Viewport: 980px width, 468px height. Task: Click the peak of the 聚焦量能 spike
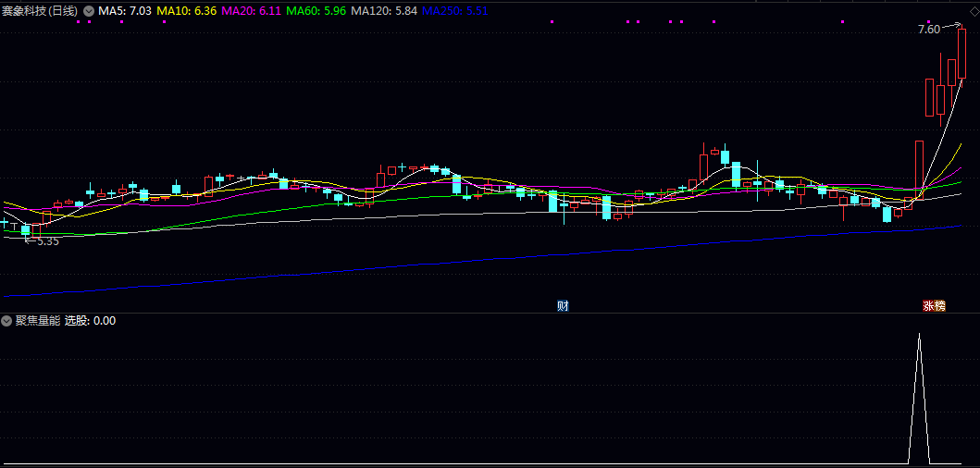(919, 335)
